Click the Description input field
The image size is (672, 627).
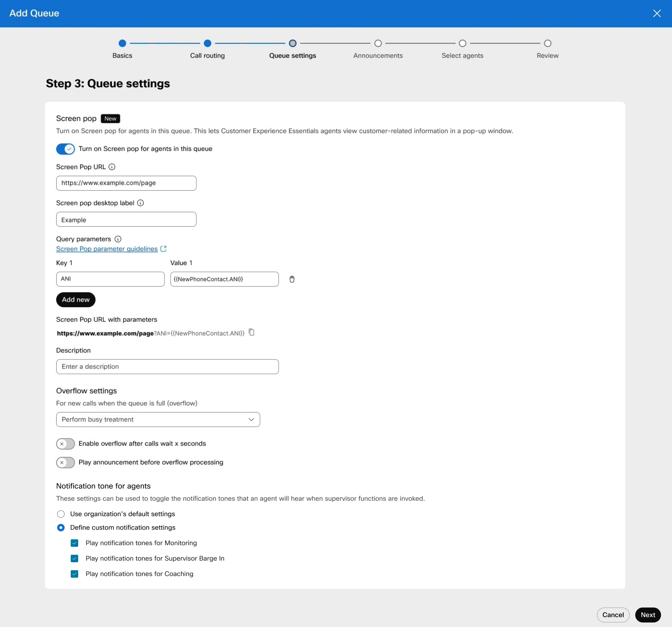[x=167, y=366]
